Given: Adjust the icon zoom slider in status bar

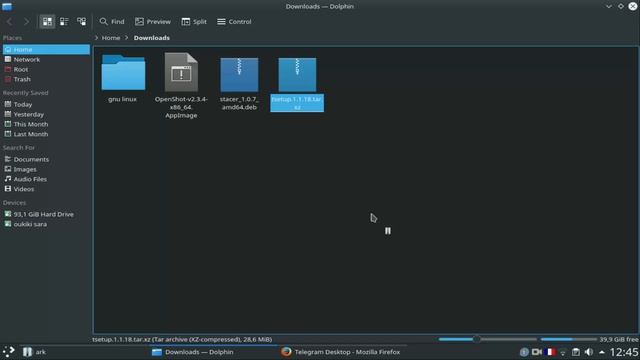Looking at the screenshot, I should click(476, 339).
